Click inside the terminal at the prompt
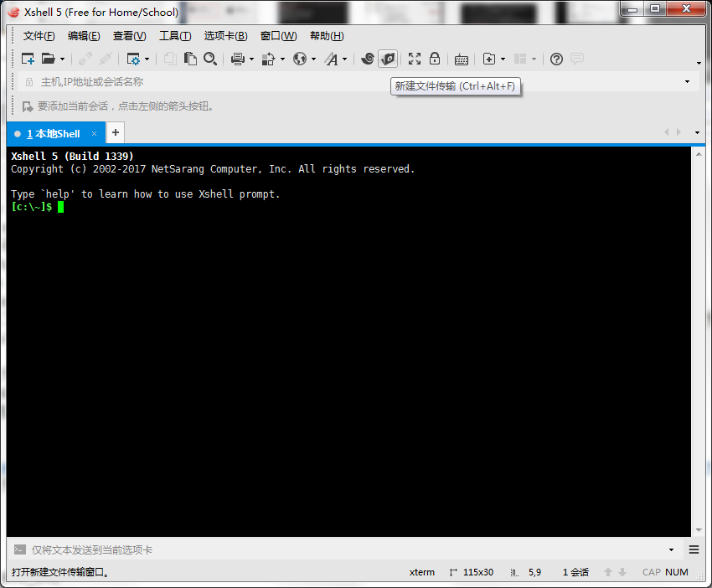This screenshot has width=712, height=588. 60,207
